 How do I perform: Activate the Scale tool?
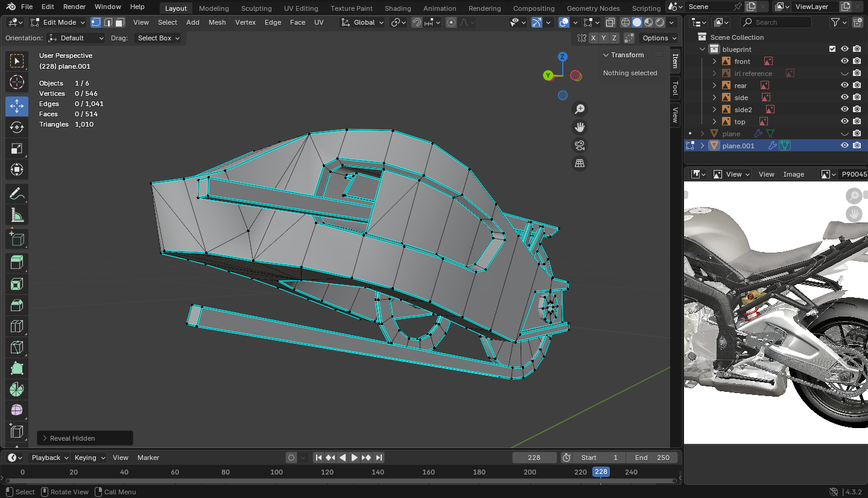[17, 148]
